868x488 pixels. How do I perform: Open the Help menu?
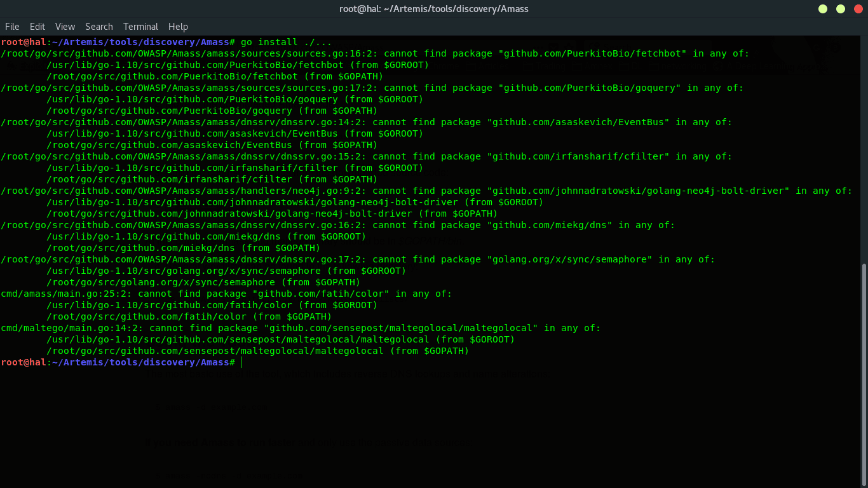pos(178,26)
